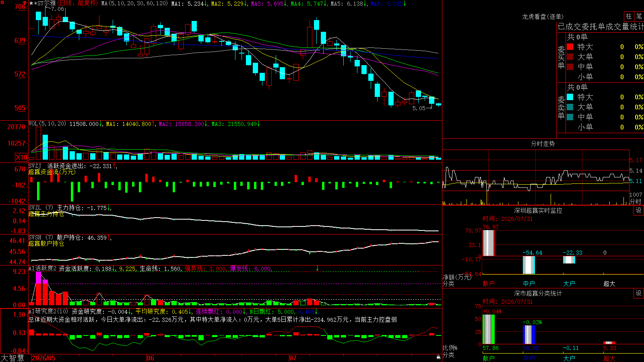Click the 比例% axis label
Viewport: 644px width, 362px height.
click(450, 348)
